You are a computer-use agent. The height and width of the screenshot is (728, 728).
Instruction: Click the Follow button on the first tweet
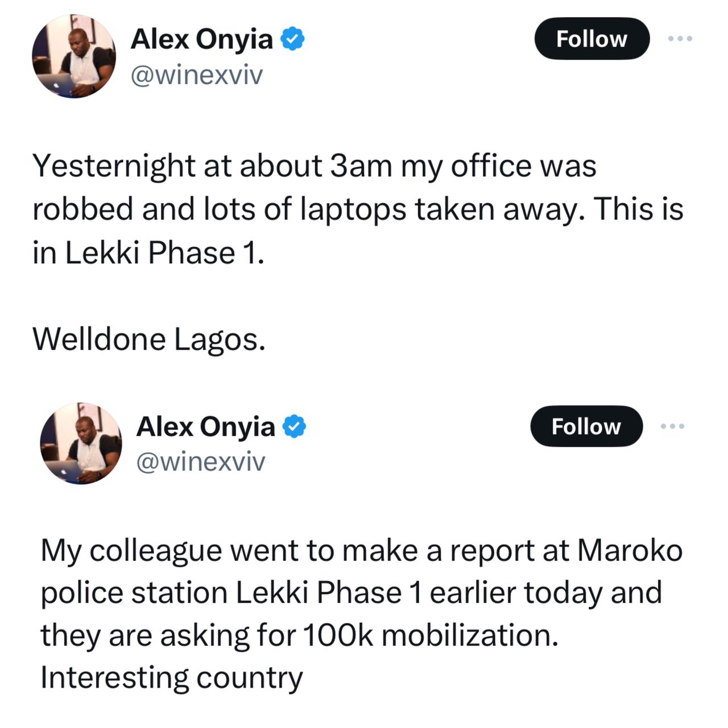(x=591, y=39)
